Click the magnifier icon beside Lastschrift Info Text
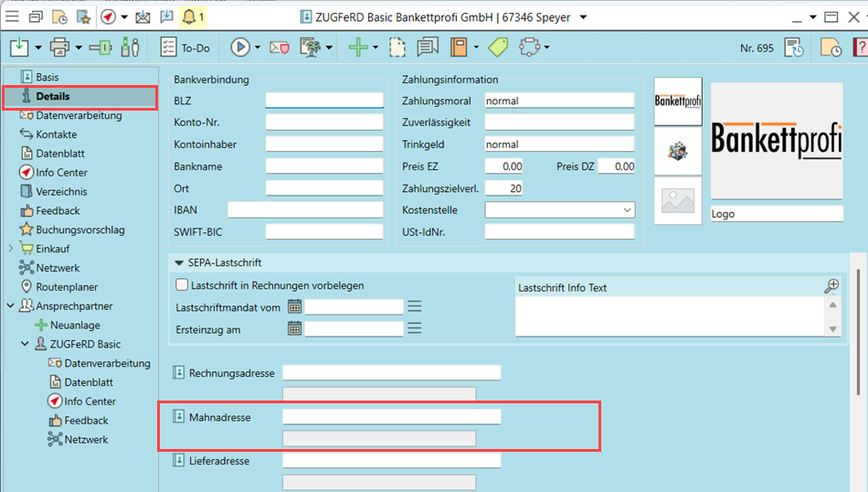Image resolution: width=868 pixels, height=492 pixels. [831, 286]
